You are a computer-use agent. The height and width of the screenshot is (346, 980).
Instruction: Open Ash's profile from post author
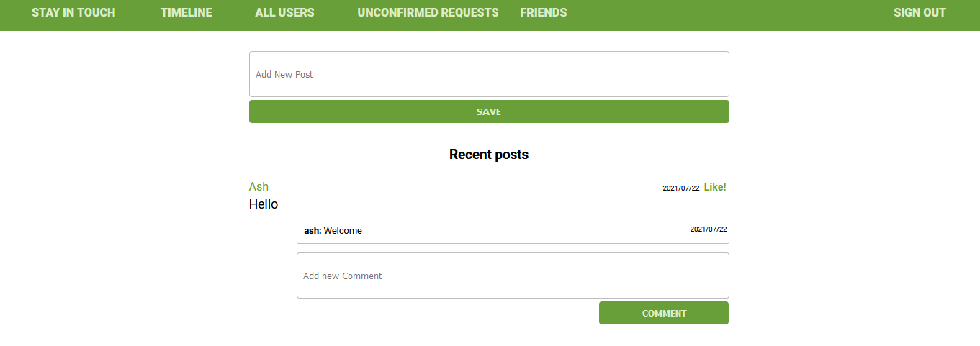click(259, 186)
